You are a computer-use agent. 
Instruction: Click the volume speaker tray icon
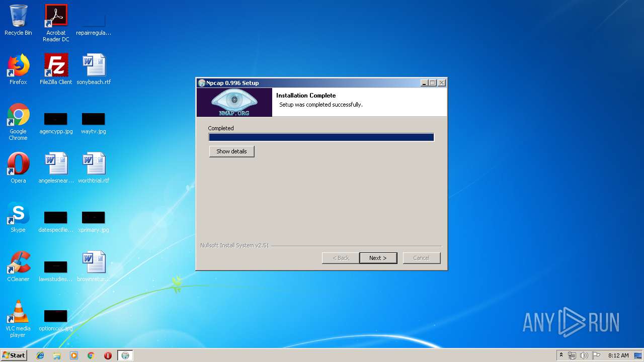coord(584,355)
